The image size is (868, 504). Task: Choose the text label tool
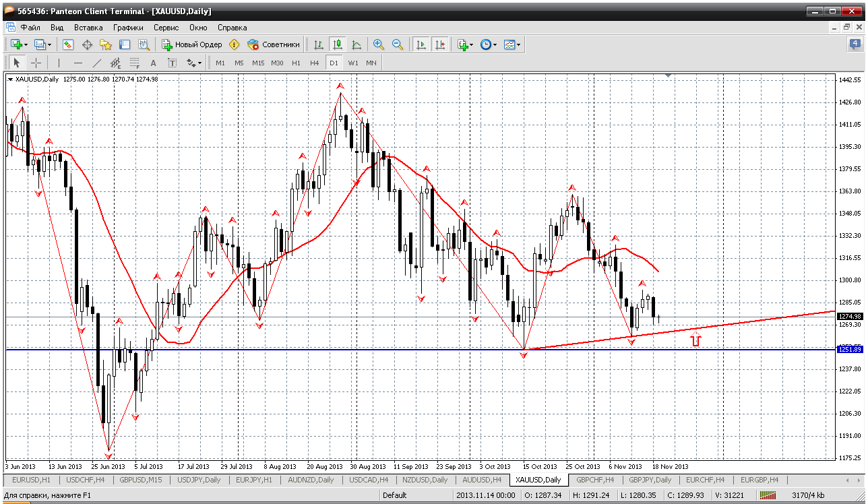point(172,63)
